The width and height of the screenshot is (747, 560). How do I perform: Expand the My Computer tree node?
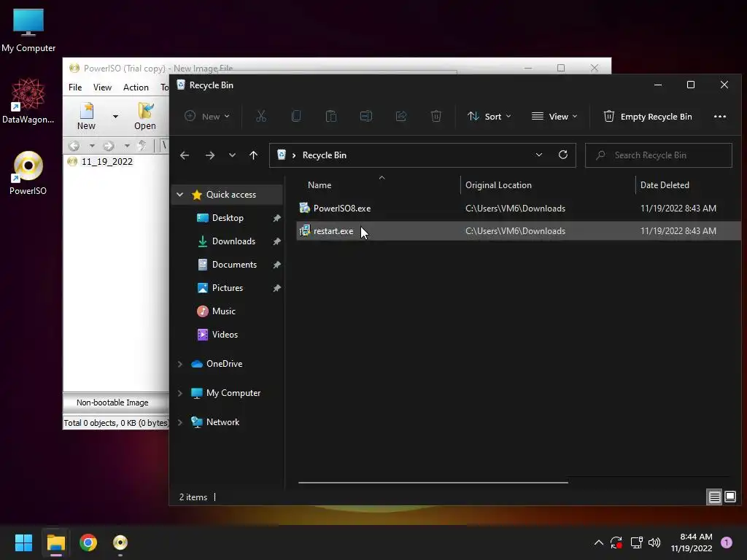click(179, 393)
